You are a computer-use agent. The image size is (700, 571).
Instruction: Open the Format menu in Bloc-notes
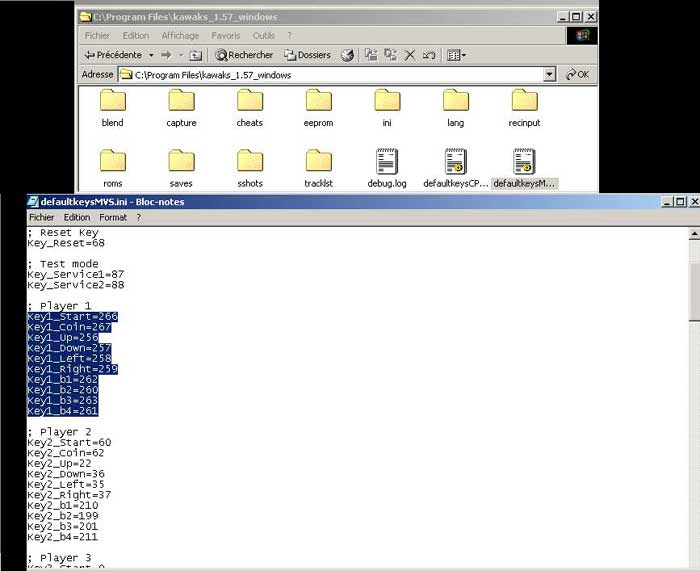[x=113, y=217]
